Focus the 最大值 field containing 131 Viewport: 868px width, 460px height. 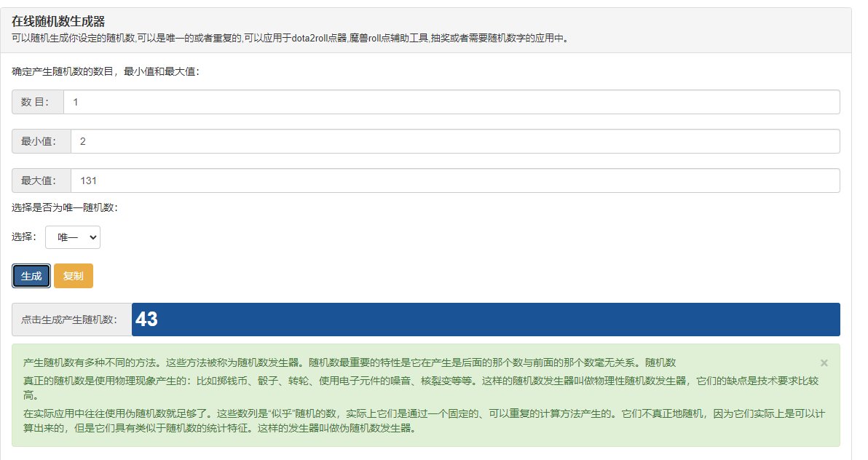coord(455,181)
